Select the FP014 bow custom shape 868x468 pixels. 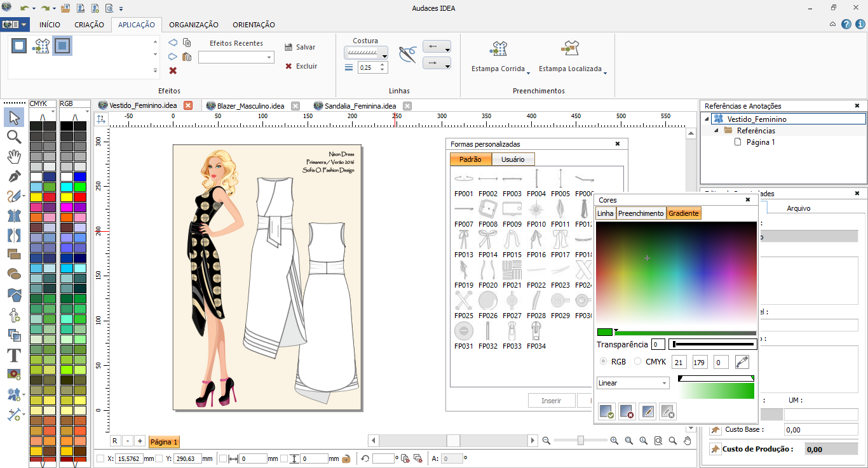point(488,240)
